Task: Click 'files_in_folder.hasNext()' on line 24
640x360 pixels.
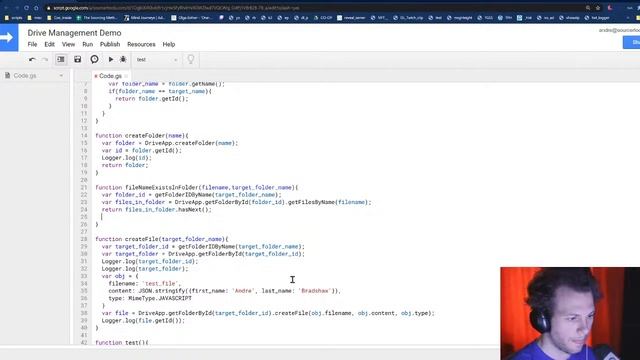Action: pos(168,209)
